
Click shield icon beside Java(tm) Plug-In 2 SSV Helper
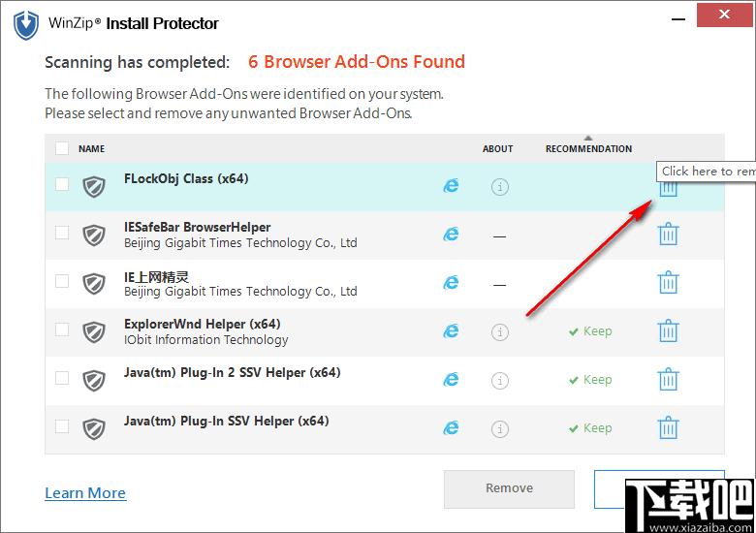click(94, 381)
